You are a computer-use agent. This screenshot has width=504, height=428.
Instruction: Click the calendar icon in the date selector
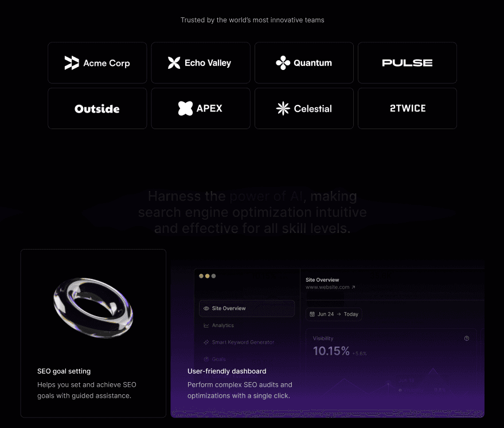pos(312,314)
